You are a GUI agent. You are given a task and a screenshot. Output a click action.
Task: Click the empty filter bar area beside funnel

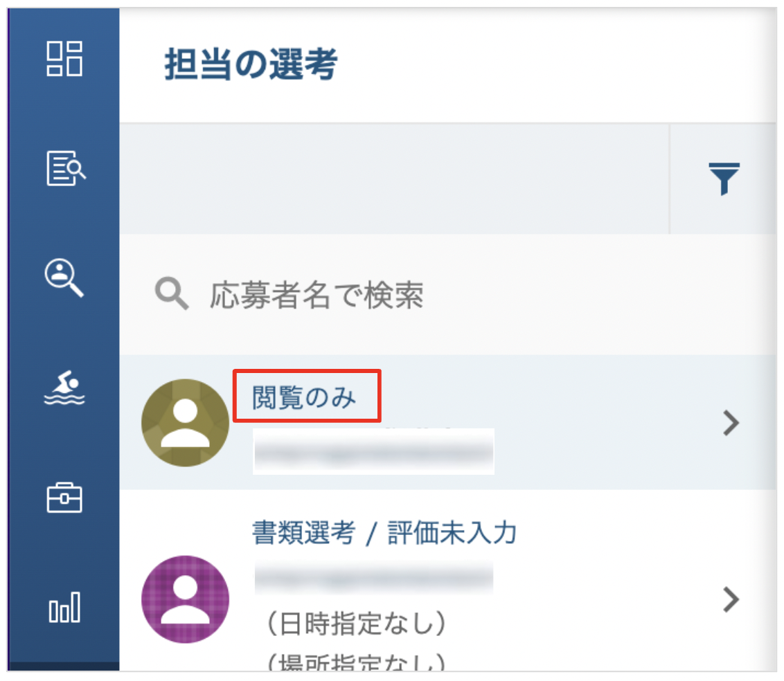click(394, 179)
